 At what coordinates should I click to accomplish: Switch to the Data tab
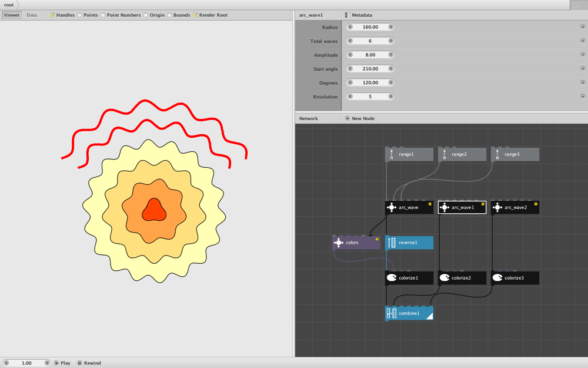32,15
